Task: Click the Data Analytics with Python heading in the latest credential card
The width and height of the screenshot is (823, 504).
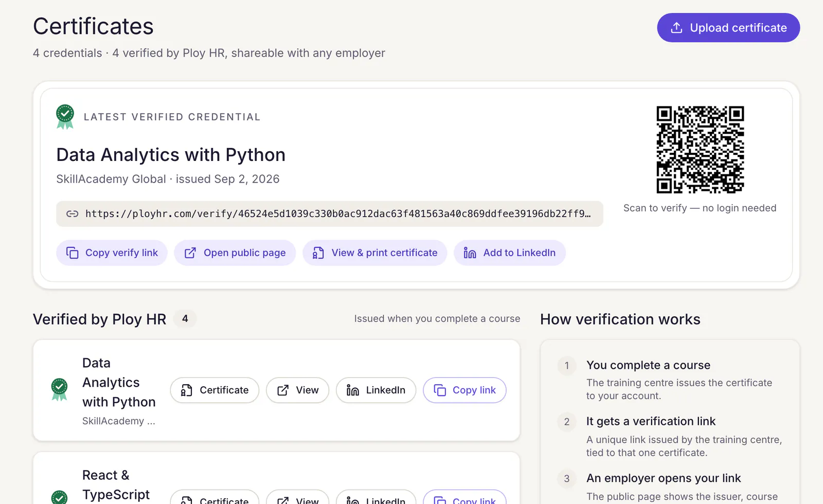Action: [x=171, y=155]
